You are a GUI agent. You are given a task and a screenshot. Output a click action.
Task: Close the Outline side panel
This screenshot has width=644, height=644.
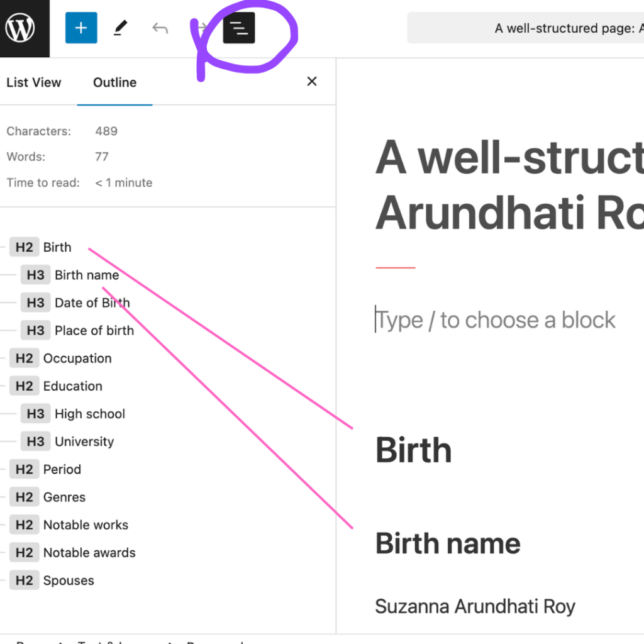311,82
